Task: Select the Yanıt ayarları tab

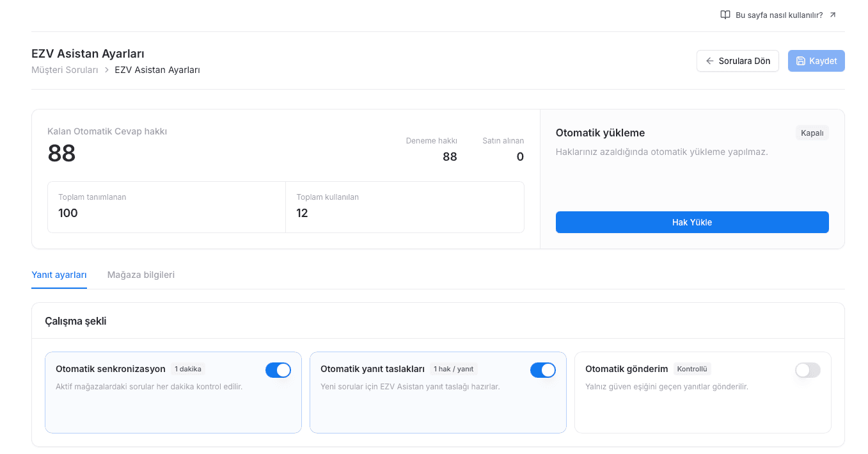Action: click(59, 275)
